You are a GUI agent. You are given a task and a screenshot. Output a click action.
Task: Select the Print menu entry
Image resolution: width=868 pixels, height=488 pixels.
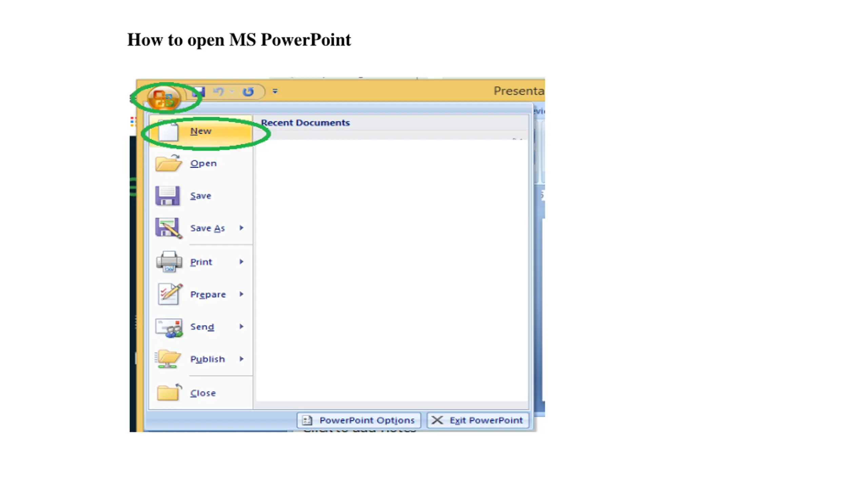click(201, 262)
